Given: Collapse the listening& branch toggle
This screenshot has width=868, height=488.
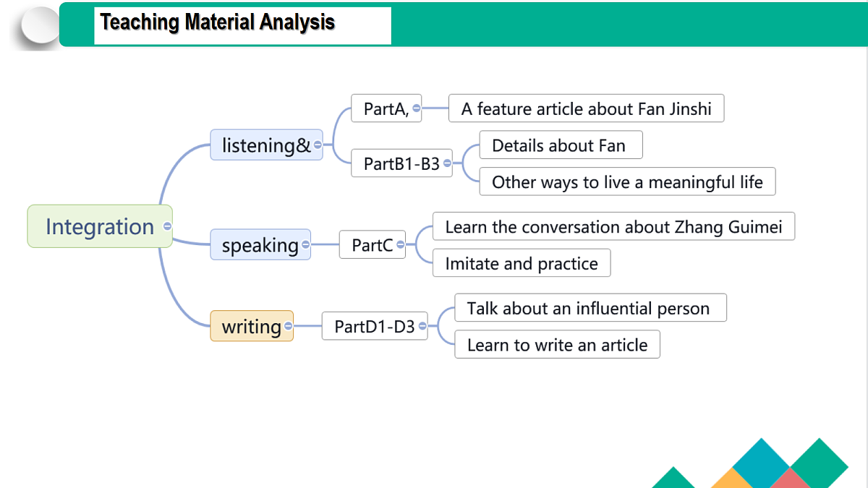Looking at the screenshot, I should (318, 145).
